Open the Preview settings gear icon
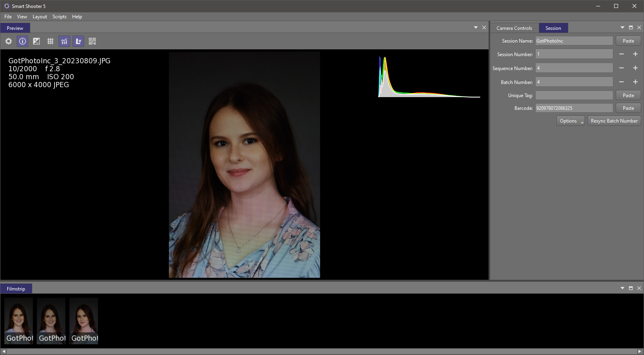Image resolution: width=644 pixels, height=355 pixels. click(x=8, y=41)
